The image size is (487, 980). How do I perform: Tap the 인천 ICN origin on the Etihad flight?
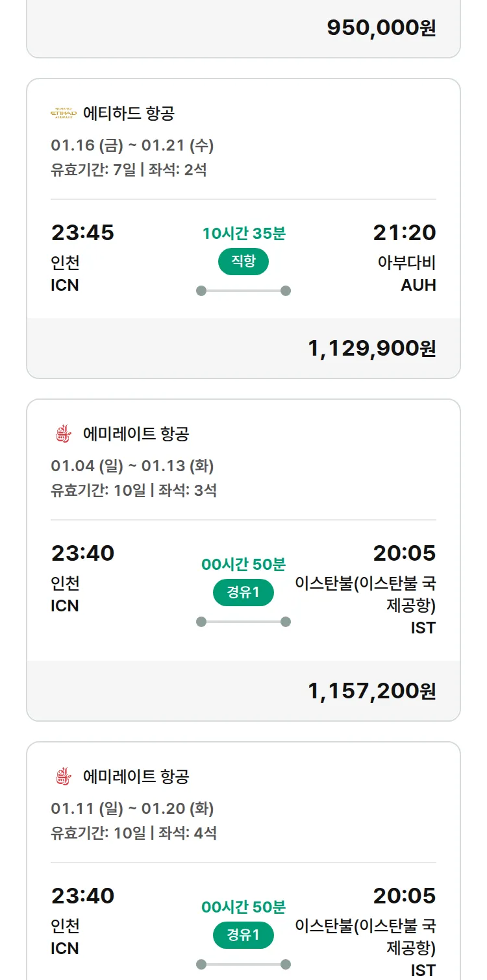tap(65, 273)
